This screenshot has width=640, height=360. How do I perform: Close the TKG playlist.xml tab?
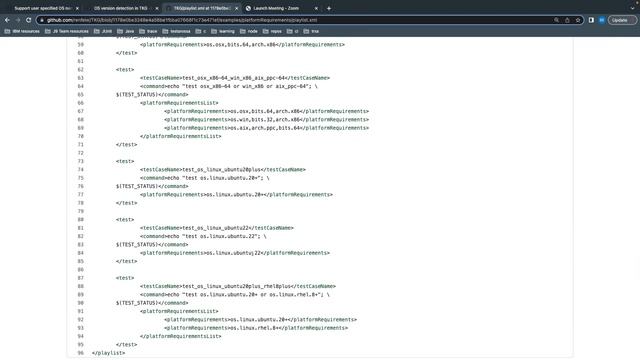click(236, 8)
